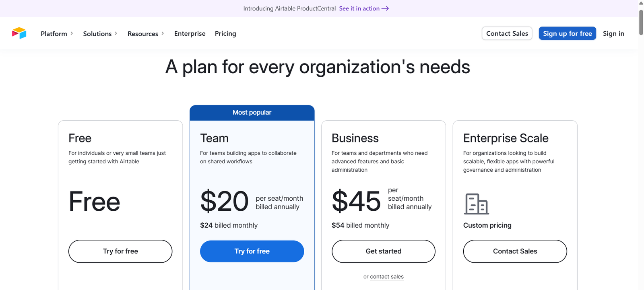This screenshot has width=644, height=290.
Task: Go to the Enterprise page
Action: 190,33
